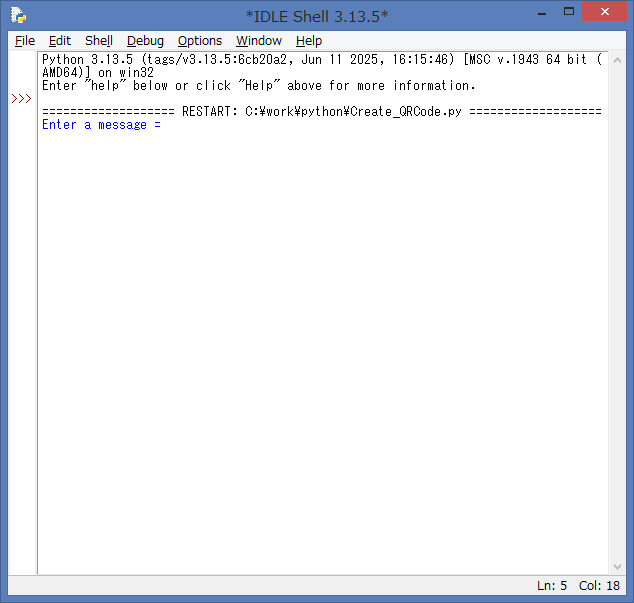Image resolution: width=634 pixels, height=603 pixels.
Task: Click the RESTART Create_QRCode.py line
Action: 322,112
